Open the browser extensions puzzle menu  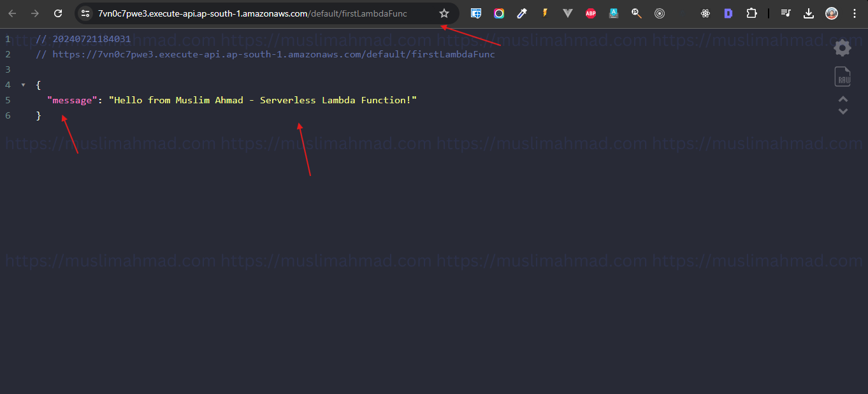tap(751, 13)
